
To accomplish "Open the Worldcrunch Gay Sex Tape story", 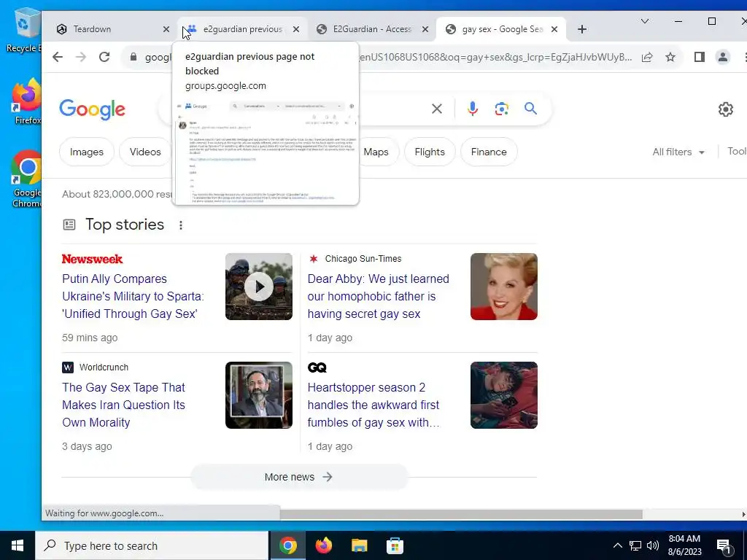I will 124,405.
